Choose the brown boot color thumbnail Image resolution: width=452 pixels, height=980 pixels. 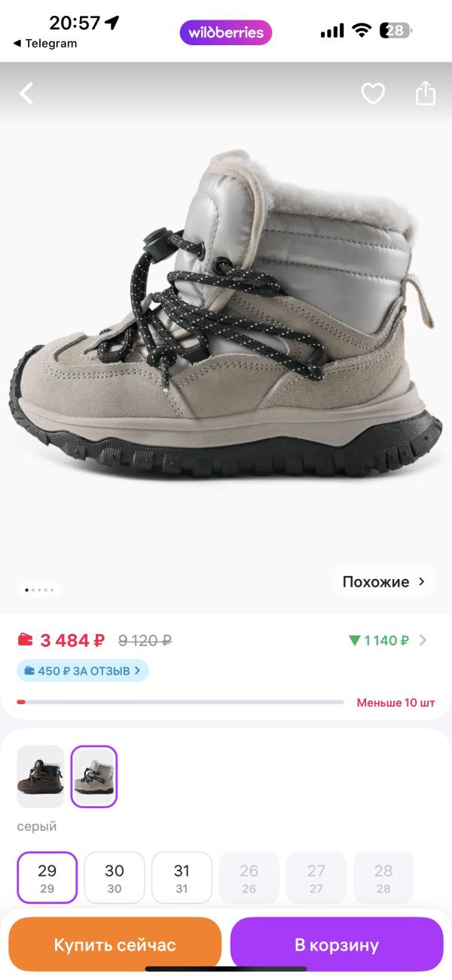click(x=41, y=776)
